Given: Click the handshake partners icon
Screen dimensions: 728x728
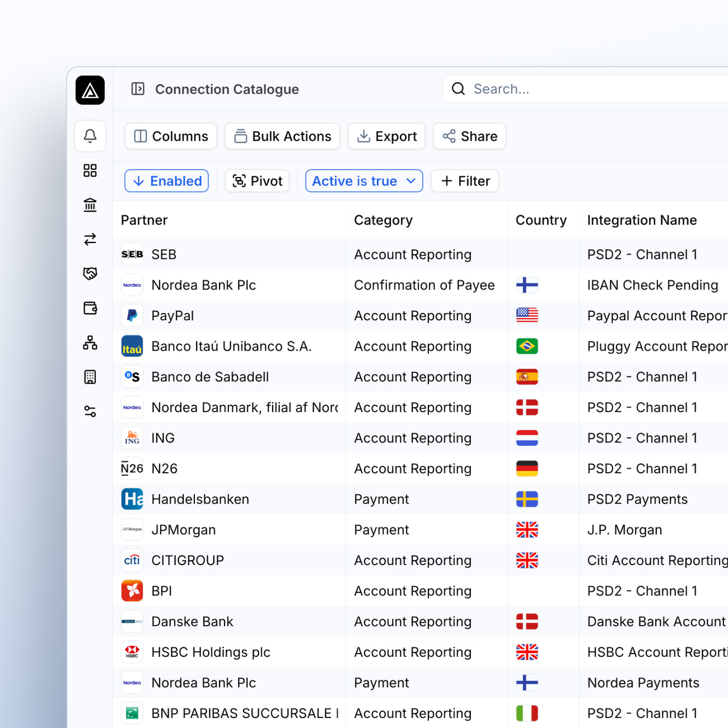Looking at the screenshot, I should click(90, 273).
